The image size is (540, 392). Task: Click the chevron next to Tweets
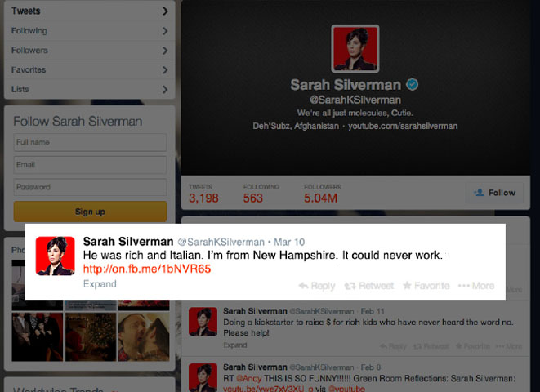pos(165,11)
